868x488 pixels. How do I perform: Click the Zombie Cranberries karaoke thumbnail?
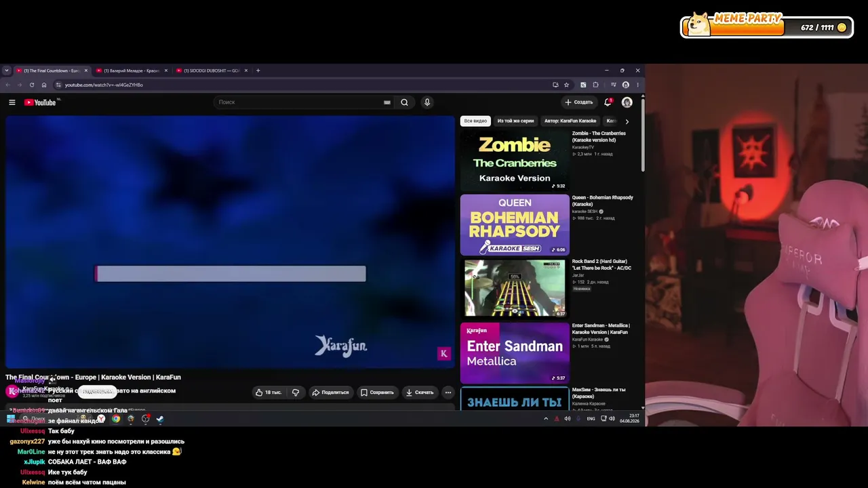[x=515, y=161]
